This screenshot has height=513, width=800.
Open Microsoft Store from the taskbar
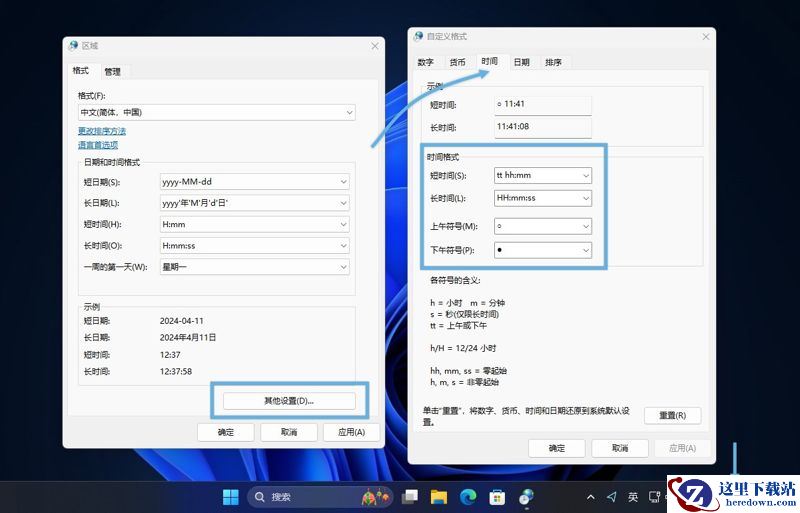(x=497, y=497)
